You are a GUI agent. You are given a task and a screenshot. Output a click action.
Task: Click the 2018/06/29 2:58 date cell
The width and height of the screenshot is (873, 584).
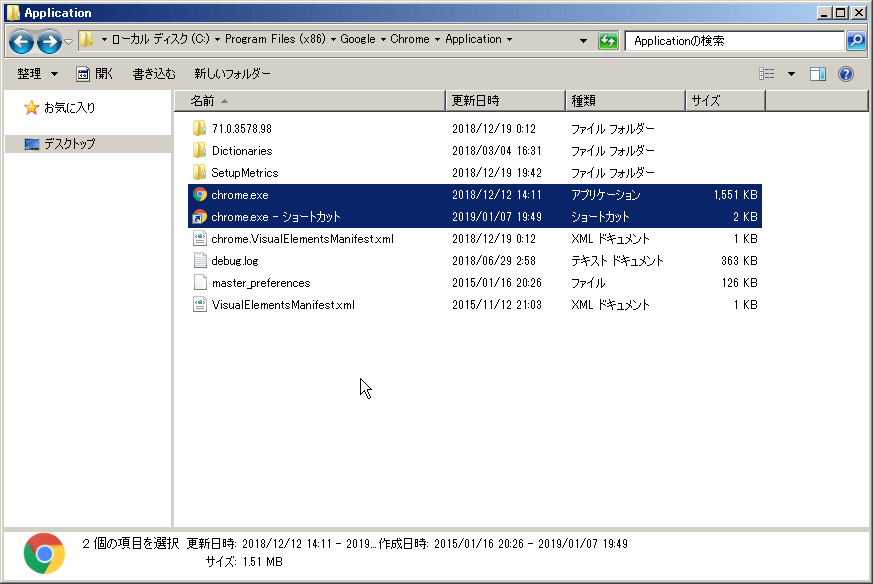(x=494, y=261)
